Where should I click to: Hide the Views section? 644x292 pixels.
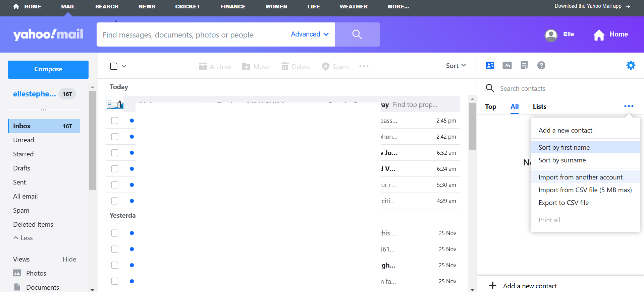coord(69,259)
